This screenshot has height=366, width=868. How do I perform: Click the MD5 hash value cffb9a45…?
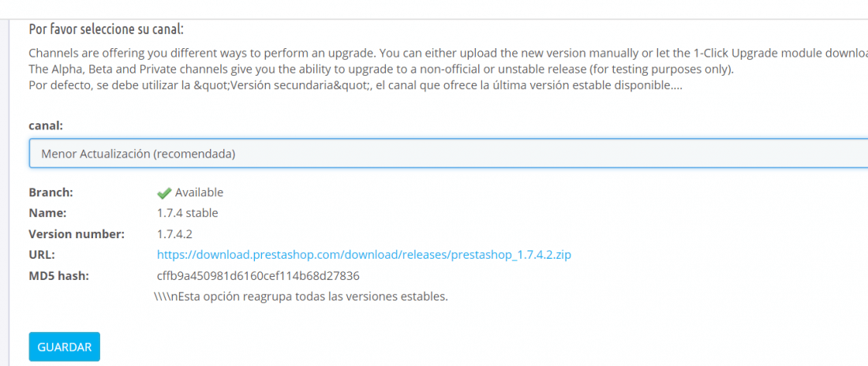pyautogui.click(x=259, y=276)
